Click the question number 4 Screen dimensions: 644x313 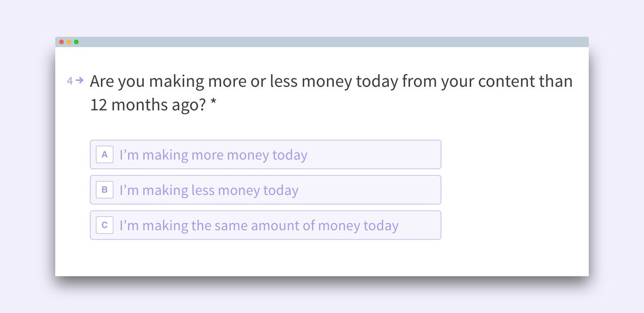pyautogui.click(x=70, y=81)
